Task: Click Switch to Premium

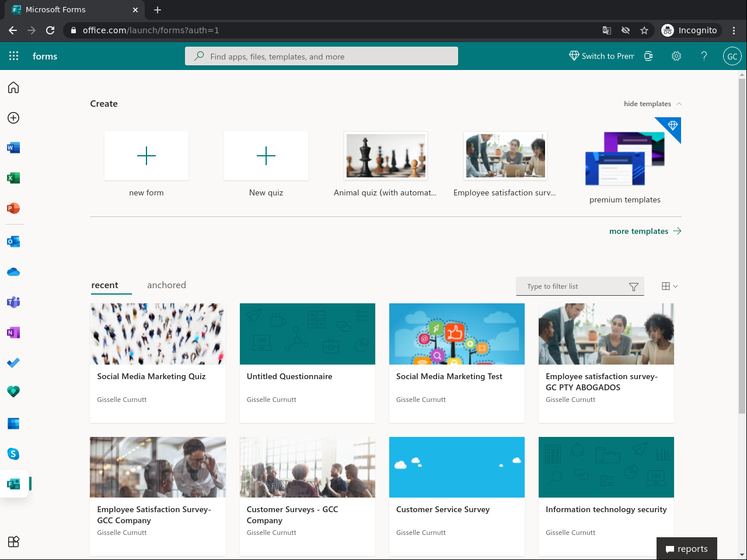Action: [x=602, y=56]
